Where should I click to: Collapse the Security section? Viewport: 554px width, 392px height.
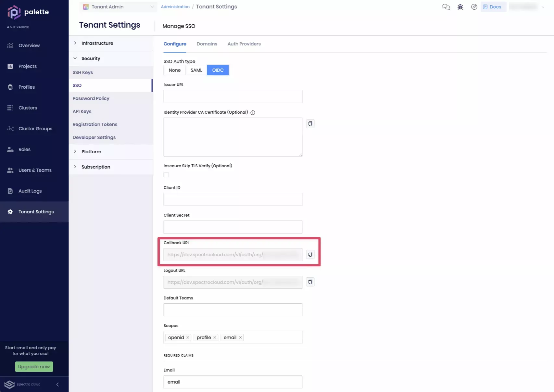click(x=111, y=58)
